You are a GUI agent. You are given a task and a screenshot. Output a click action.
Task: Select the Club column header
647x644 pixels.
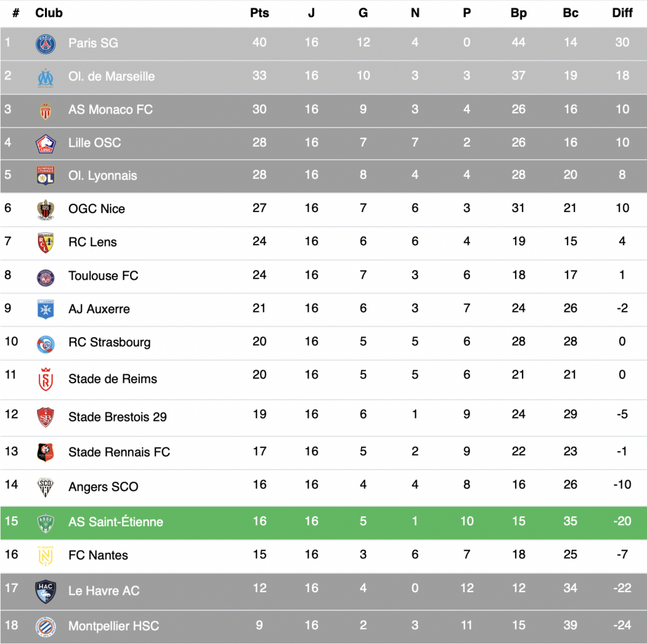49,13
